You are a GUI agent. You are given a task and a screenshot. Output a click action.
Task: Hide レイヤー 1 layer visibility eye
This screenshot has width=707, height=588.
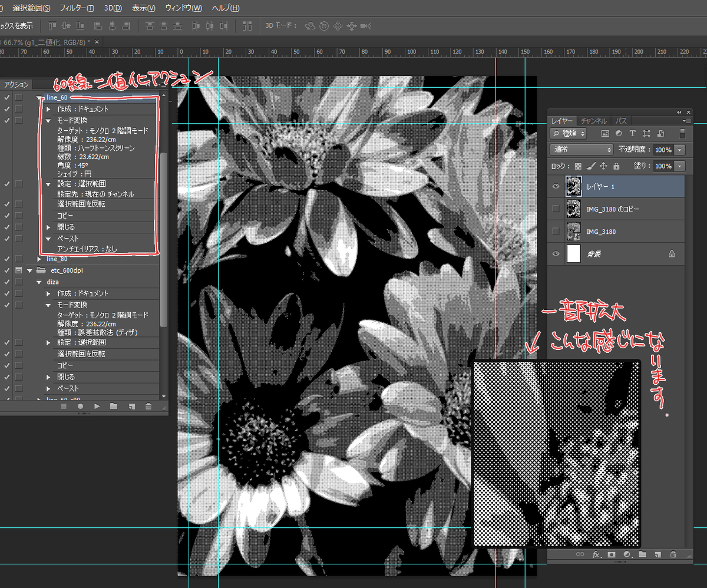pyautogui.click(x=556, y=186)
